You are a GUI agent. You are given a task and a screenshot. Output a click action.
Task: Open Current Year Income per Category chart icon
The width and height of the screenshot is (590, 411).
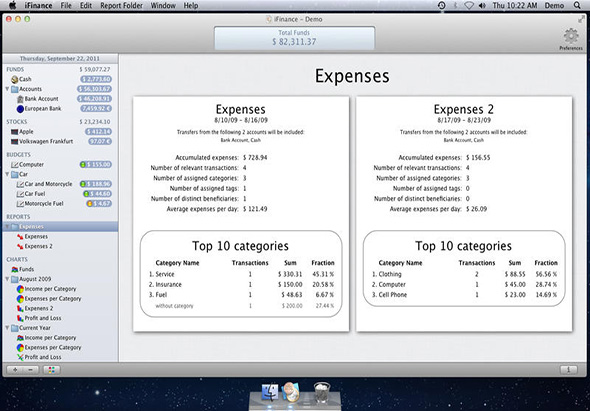20,338
